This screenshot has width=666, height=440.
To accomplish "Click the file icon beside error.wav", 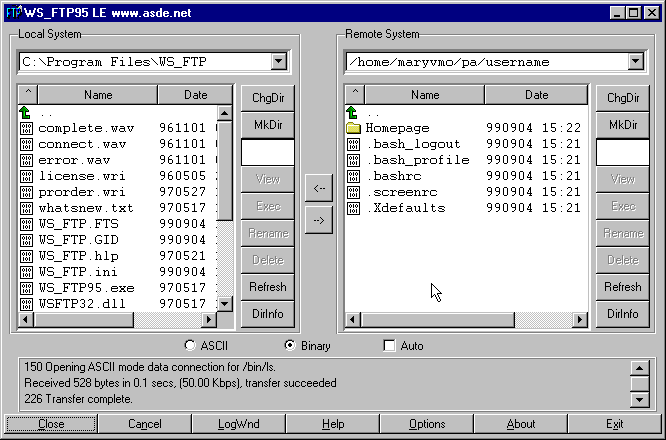I will (x=26, y=161).
